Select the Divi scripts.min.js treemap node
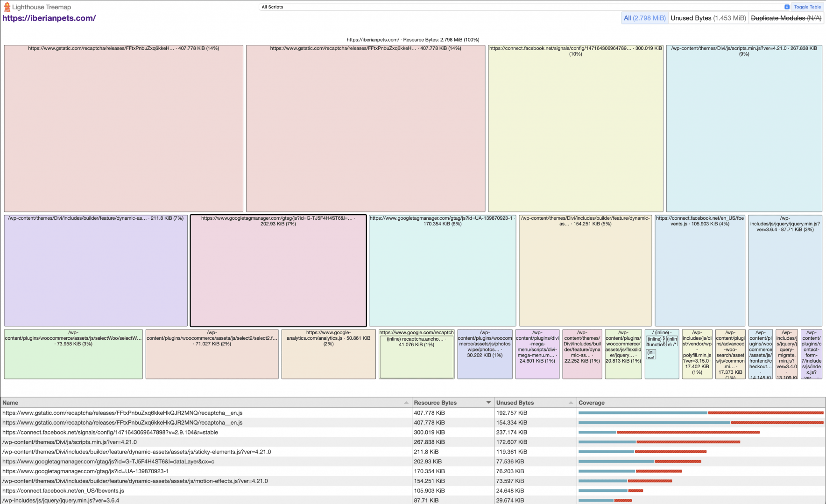826x504 pixels. coord(744,128)
